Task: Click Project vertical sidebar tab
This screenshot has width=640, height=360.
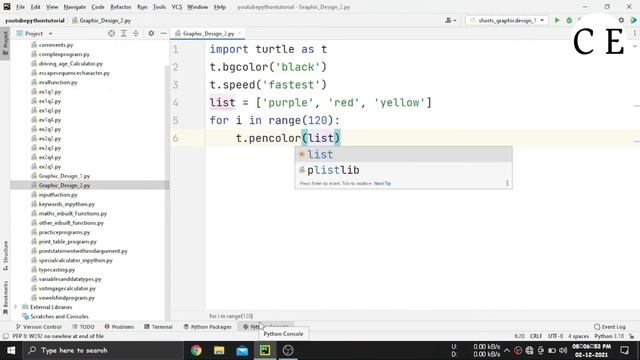Action: [5, 44]
